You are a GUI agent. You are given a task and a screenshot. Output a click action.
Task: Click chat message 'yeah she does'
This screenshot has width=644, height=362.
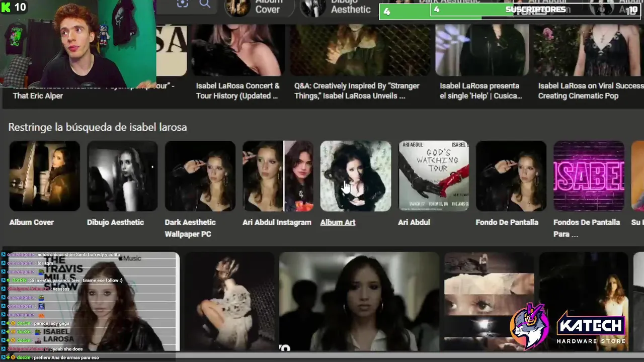point(68,349)
